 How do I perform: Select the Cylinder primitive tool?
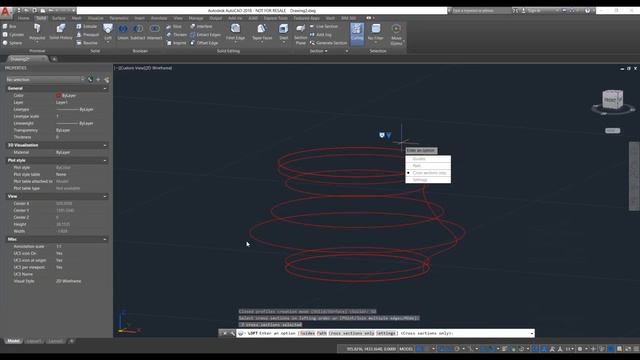pyautogui.click(x=13, y=35)
